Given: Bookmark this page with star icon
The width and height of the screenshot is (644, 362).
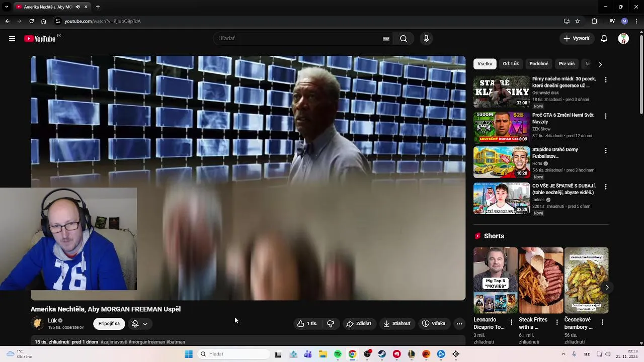Looking at the screenshot, I should [x=578, y=21].
